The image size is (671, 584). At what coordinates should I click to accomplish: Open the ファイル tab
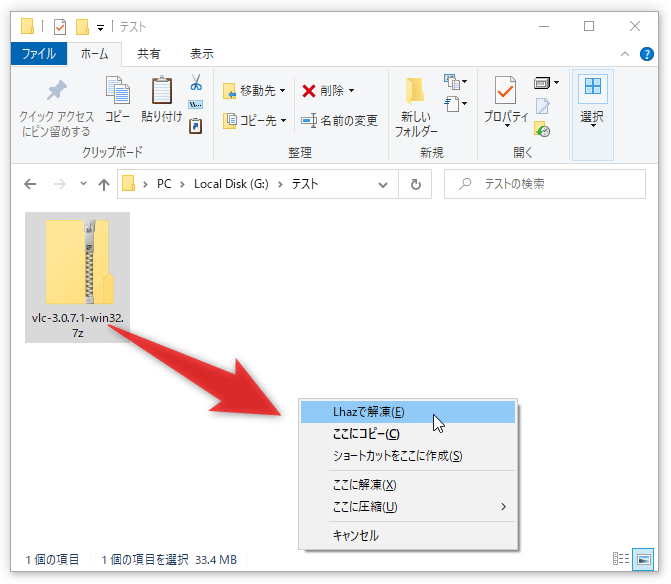tap(39, 54)
